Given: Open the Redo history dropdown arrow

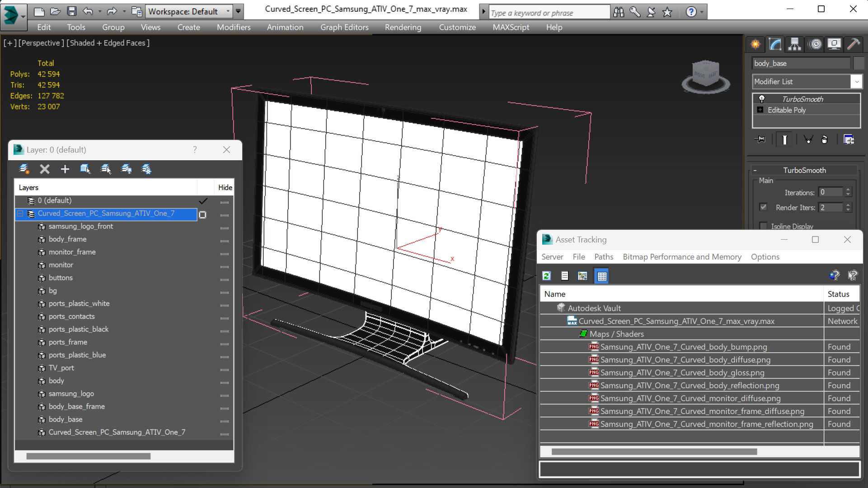Looking at the screenshot, I should click(124, 11).
